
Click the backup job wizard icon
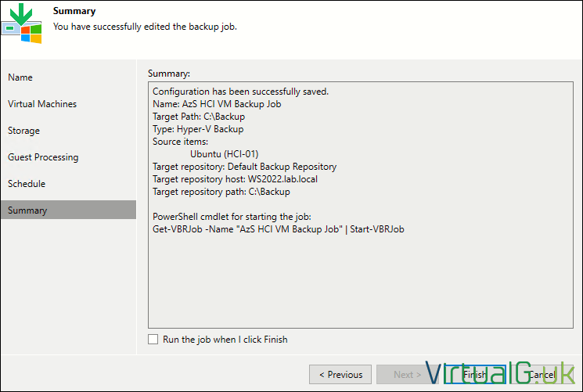tap(21, 23)
